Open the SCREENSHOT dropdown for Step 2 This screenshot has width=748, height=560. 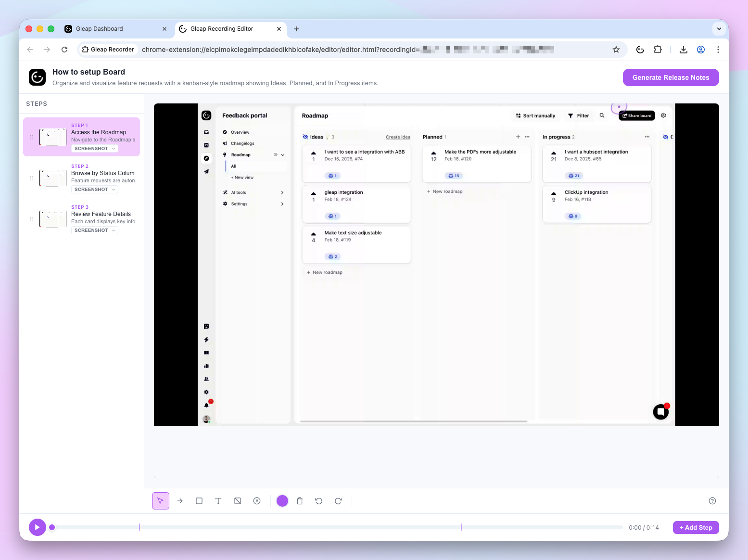pos(95,190)
